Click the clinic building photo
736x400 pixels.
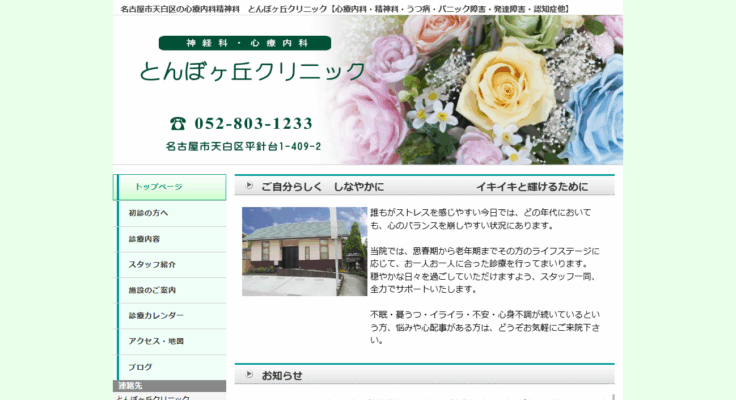point(304,251)
